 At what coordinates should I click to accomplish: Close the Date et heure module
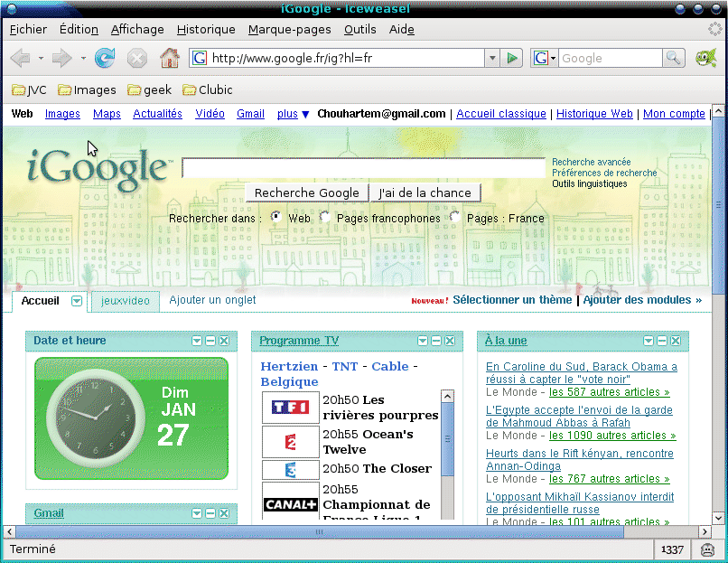tap(224, 341)
